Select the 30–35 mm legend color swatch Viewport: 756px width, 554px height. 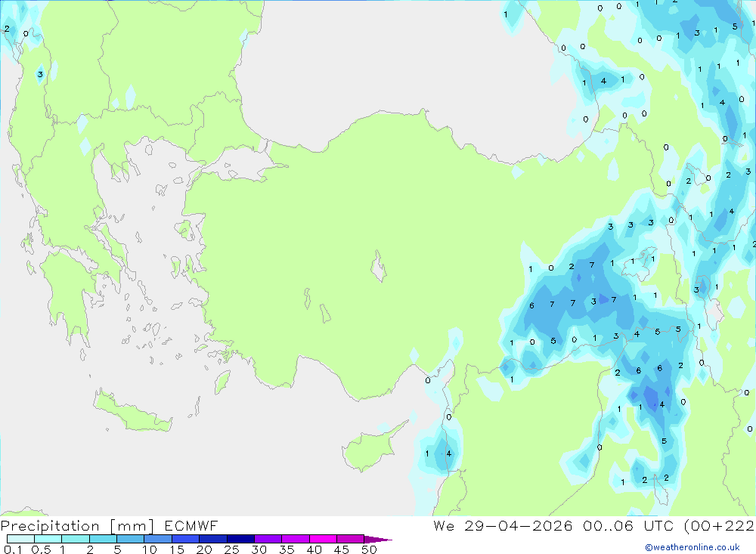click(268, 539)
